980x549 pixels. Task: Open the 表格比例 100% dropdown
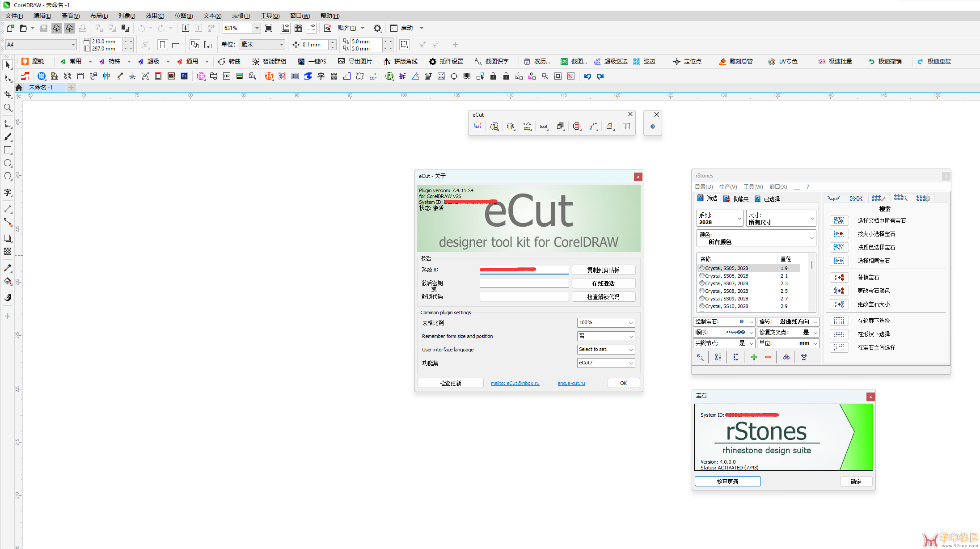(x=606, y=323)
